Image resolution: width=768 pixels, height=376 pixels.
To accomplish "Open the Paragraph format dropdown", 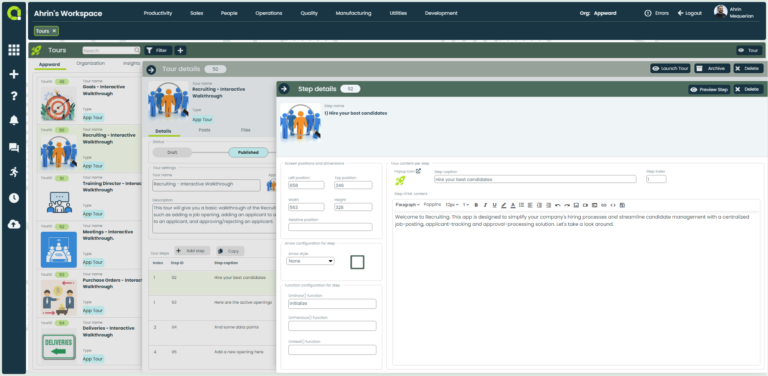I will pyautogui.click(x=408, y=205).
